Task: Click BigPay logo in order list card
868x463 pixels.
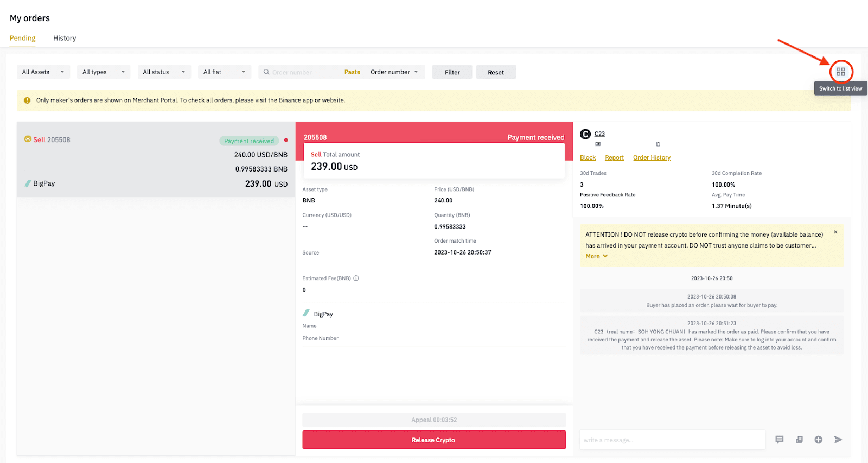Action: tap(28, 183)
